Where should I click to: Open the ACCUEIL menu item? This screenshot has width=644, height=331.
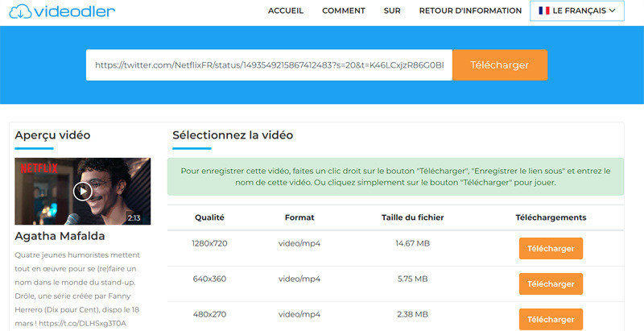click(x=286, y=10)
